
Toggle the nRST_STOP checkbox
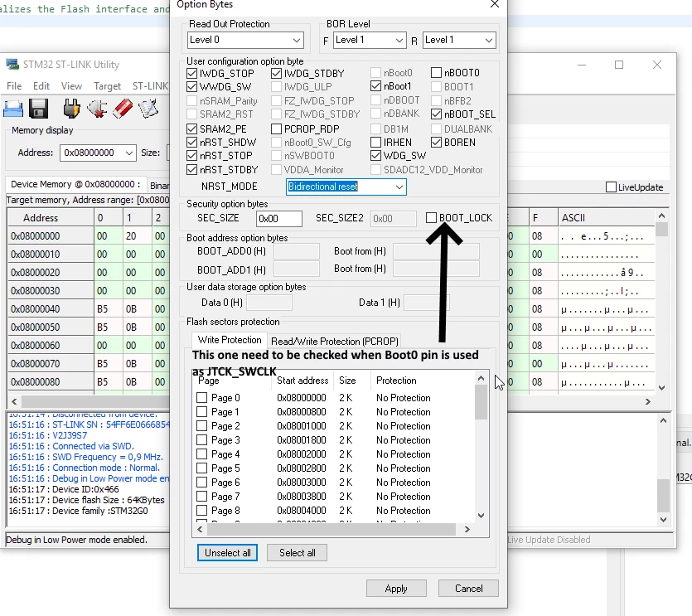[x=191, y=155]
